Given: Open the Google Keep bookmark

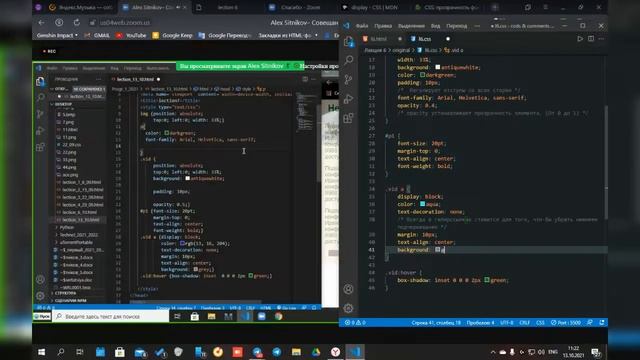Looking at the screenshot, I should coord(172,36).
